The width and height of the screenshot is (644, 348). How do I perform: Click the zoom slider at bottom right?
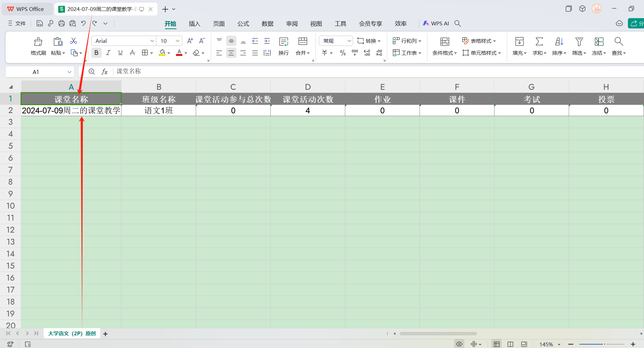[605, 344]
